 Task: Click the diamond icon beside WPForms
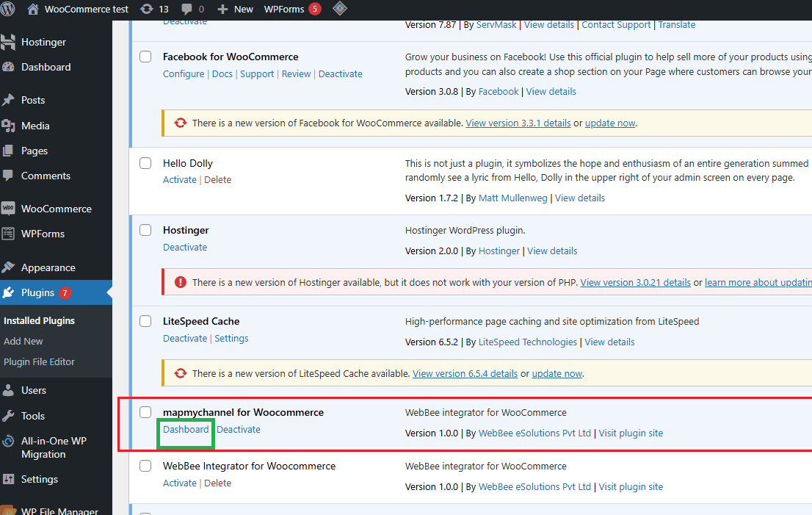click(x=340, y=9)
